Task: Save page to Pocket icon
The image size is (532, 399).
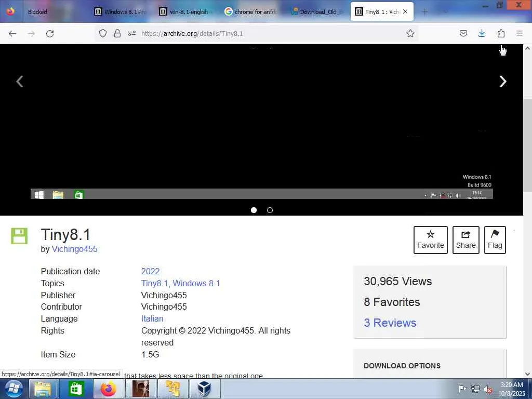Action: [463, 33]
